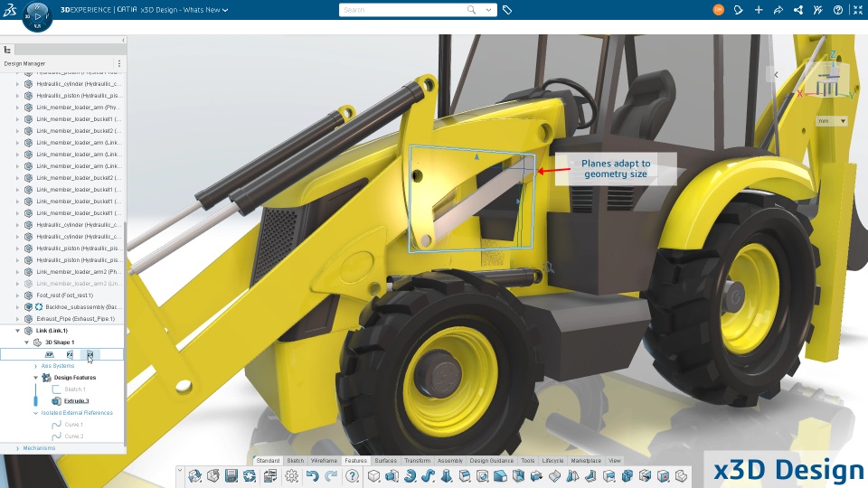Screen dimensions: 868x488
Task: Click the search magnifier icon
Action: [x=471, y=9]
